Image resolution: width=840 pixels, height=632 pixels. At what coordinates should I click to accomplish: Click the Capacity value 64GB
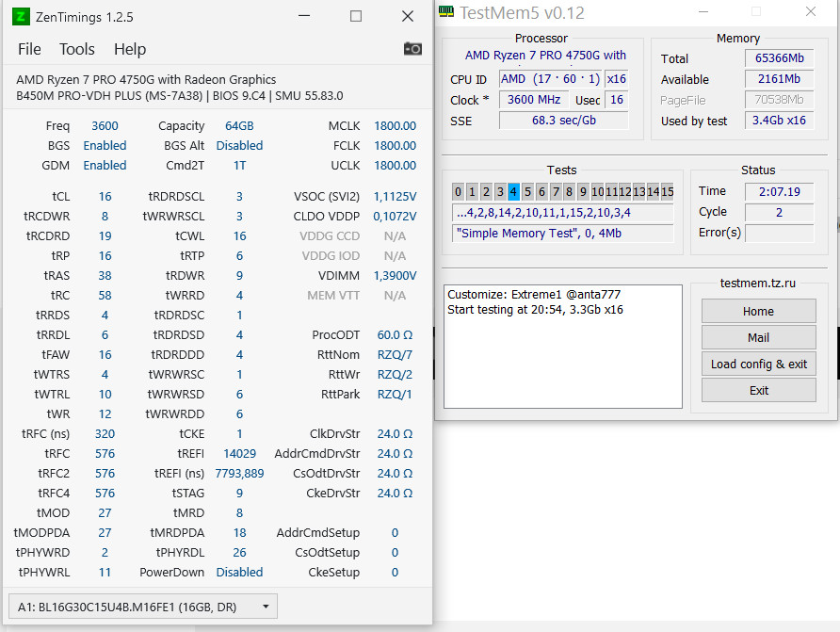(239, 126)
